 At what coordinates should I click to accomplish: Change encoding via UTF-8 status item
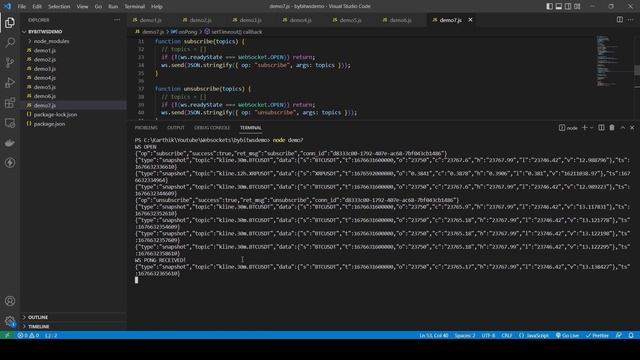(488, 336)
